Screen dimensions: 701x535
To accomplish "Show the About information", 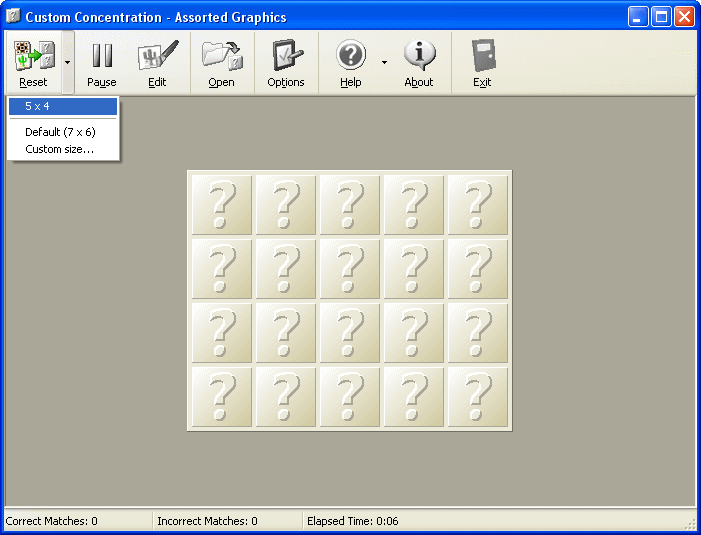I will coord(419,63).
